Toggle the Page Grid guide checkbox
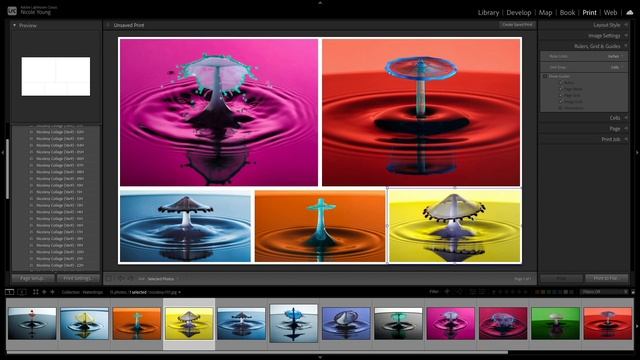Screen dimensions: 640x360 [x=561, y=95]
